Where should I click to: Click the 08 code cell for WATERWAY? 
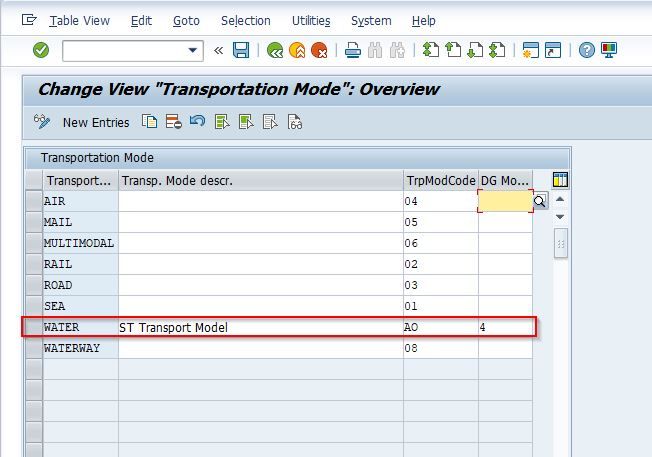coord(441,348)
